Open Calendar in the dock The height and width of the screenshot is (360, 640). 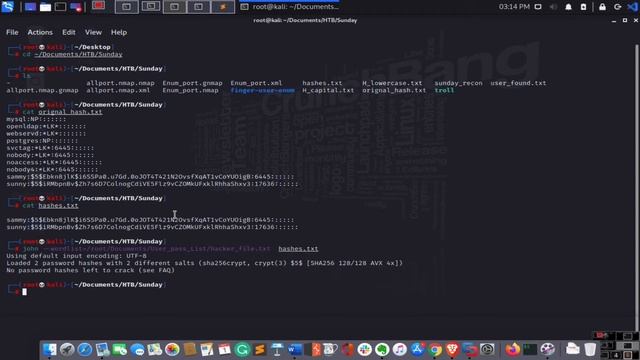(224, 349)
